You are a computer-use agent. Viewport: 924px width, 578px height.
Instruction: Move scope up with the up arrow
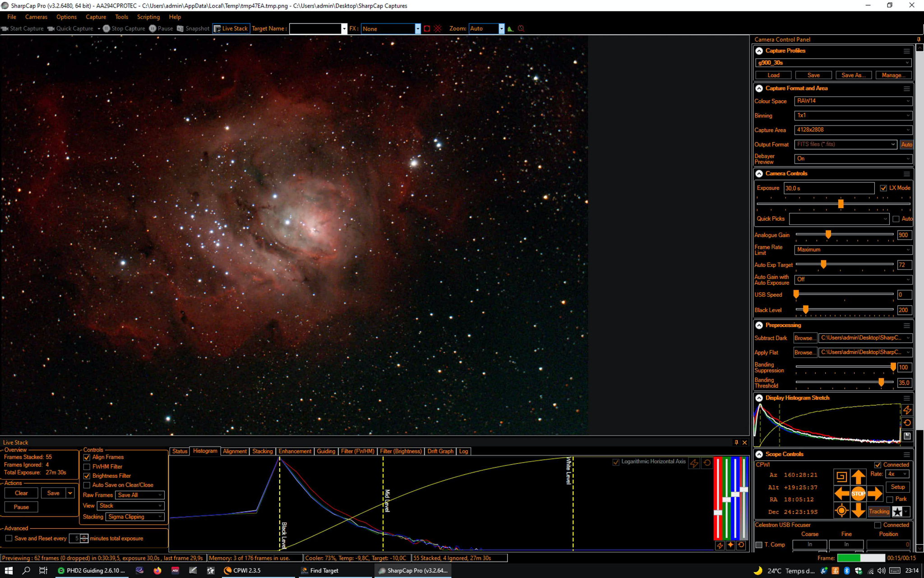(858, 477)
